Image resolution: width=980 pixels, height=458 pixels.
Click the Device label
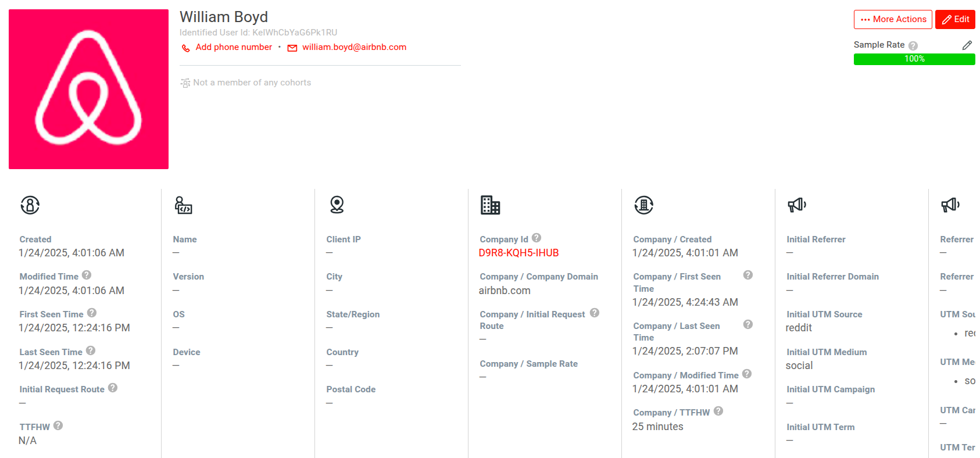coord(187,352)
